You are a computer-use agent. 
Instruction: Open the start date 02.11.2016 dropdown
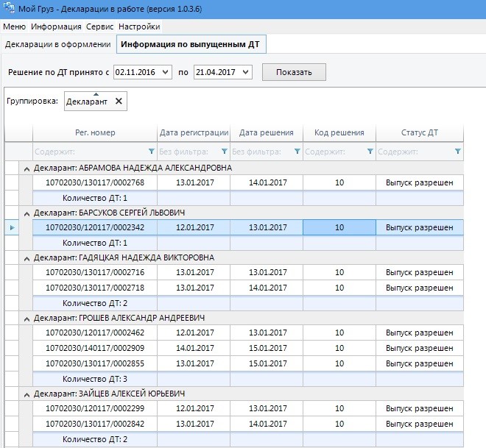pyautogui.click(x=166, y=72)
